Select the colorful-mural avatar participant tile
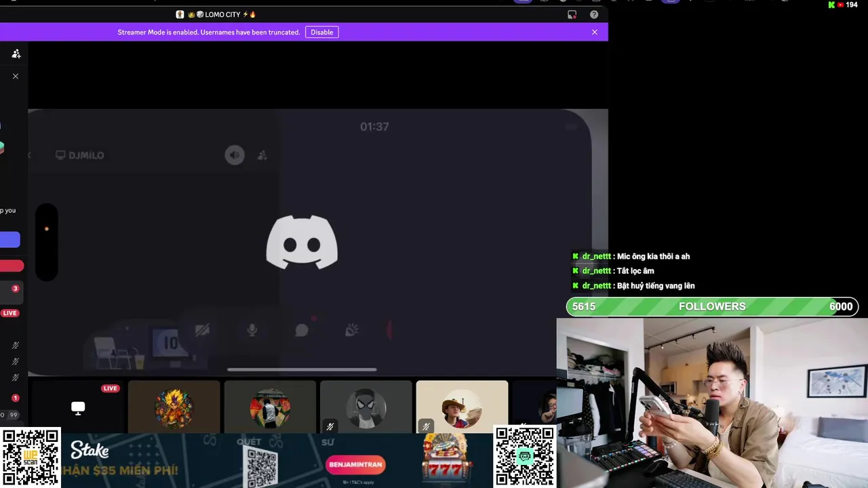The height and width of the screenshot is (488, 868). (x=270, y=407)
